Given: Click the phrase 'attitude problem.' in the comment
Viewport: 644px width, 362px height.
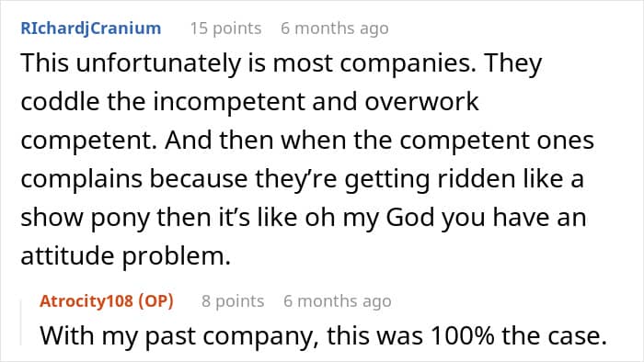Looking at the screenshot, I should (126, 255).
